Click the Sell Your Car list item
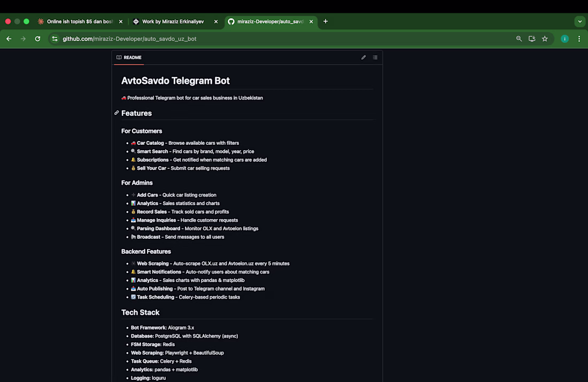The image size is (588, 382). click(x=180, y=168)
